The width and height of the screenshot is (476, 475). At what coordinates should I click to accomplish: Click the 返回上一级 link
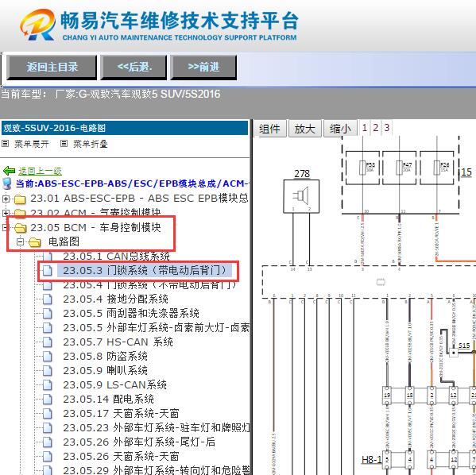[40, 172]
